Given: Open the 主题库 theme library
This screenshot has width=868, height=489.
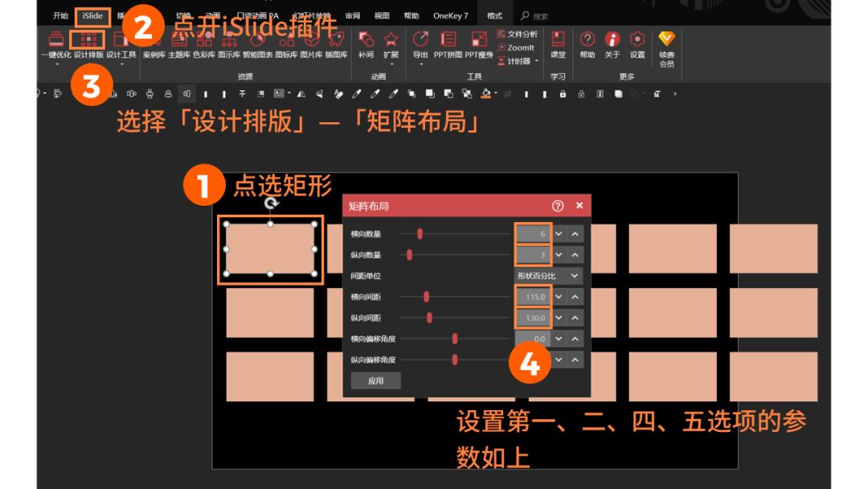Looking at the screenshot, I should (178, 45).
